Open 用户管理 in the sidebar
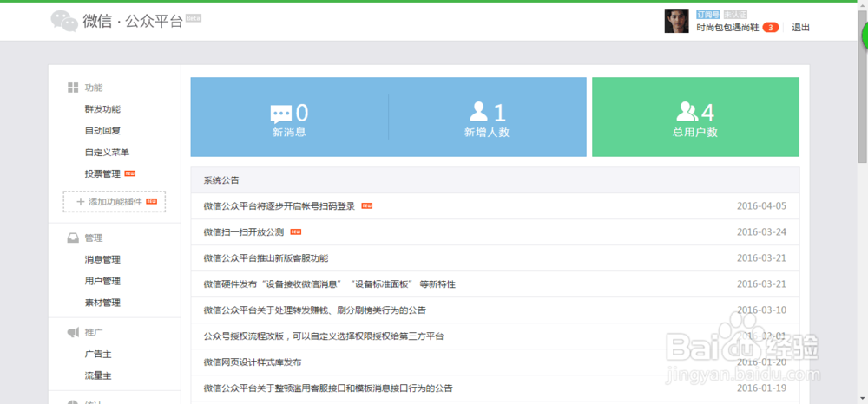Image resolution: width=868 pixels, height=404 pixels. (x=102, y=281)
